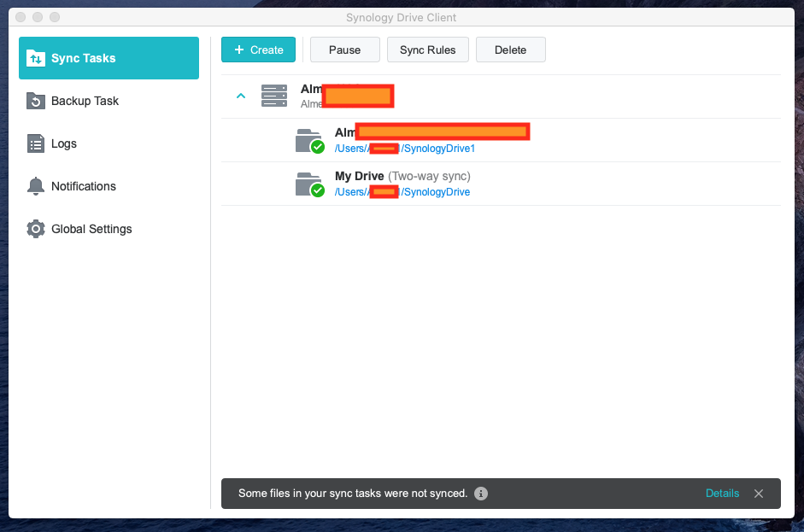Switch to the Logs section

coord(64,143)
